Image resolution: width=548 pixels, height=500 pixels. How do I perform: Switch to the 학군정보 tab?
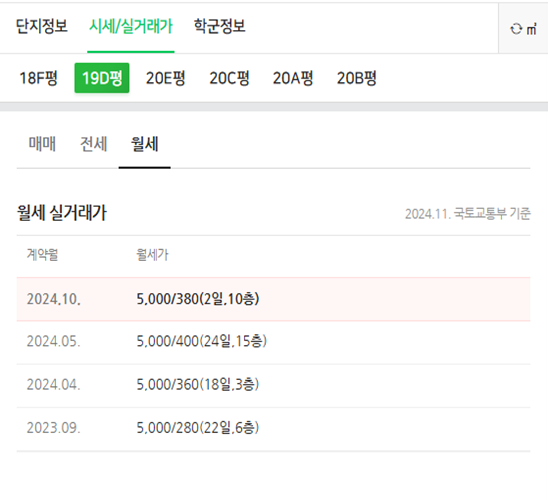tap(219, 26)
